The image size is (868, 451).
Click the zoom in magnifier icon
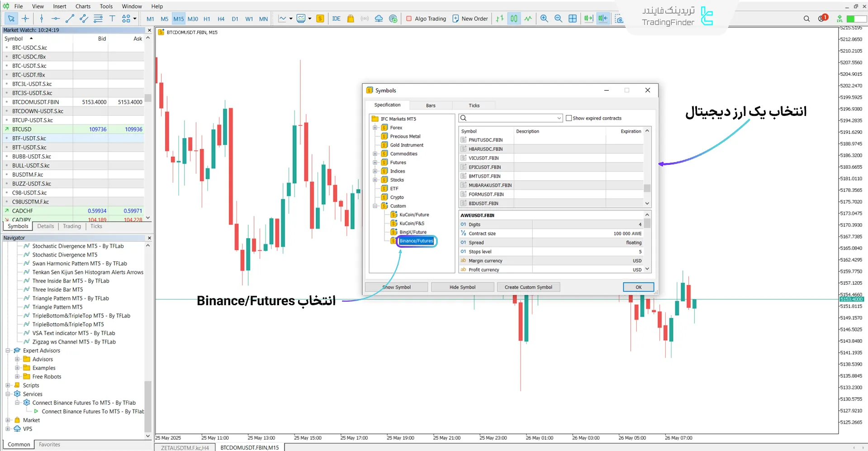[x=544, y=19]
